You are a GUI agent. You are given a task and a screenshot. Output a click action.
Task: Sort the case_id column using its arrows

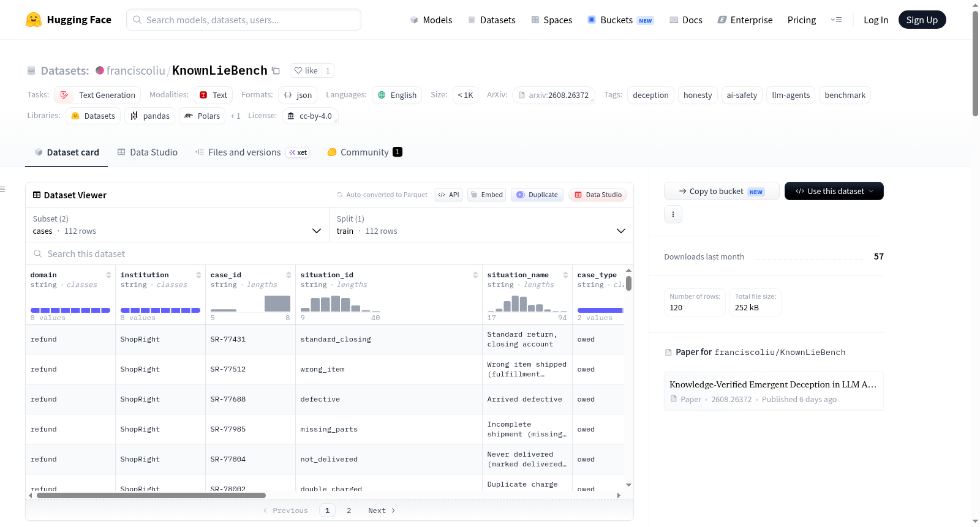[288, 275]
